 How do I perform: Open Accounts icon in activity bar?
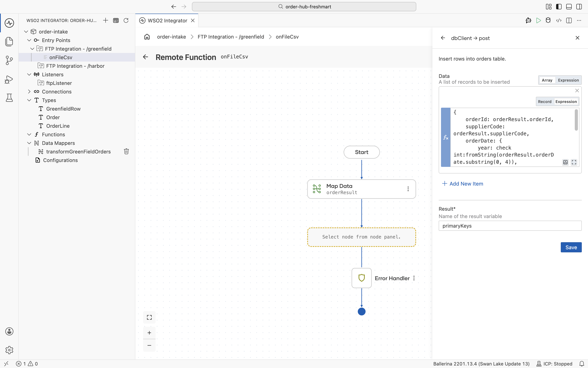point(9,331)
